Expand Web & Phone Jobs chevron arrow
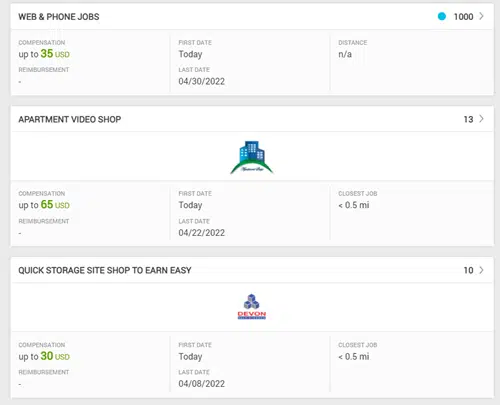The height and width of the screenshot is (405, 500). (481, 16)
